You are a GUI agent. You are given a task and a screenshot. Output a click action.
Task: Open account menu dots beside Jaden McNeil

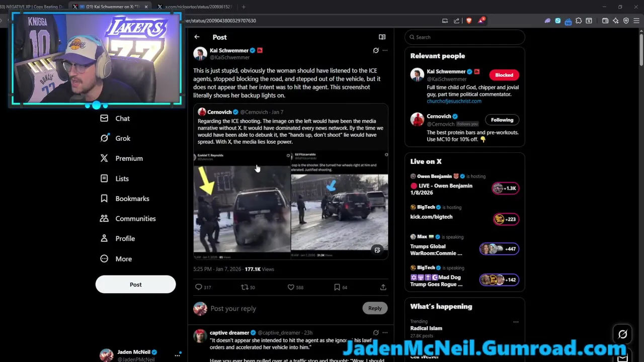click(x=177, y=355)
